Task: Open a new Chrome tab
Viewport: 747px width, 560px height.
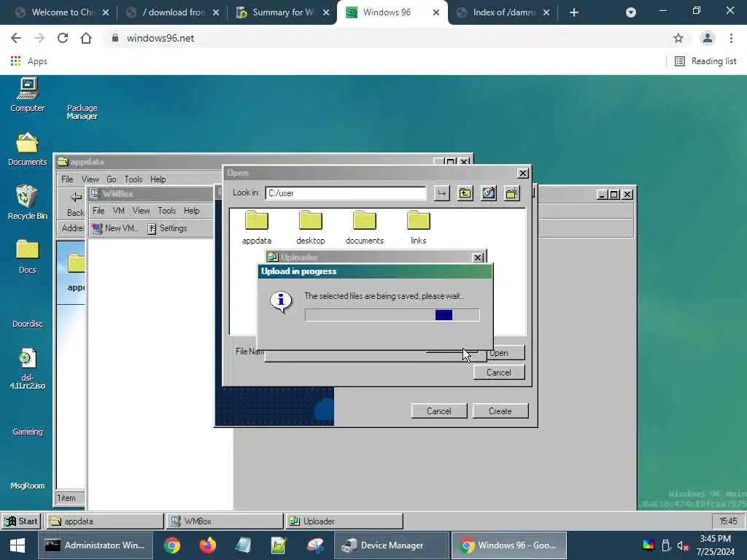Action: coord(574,12)
